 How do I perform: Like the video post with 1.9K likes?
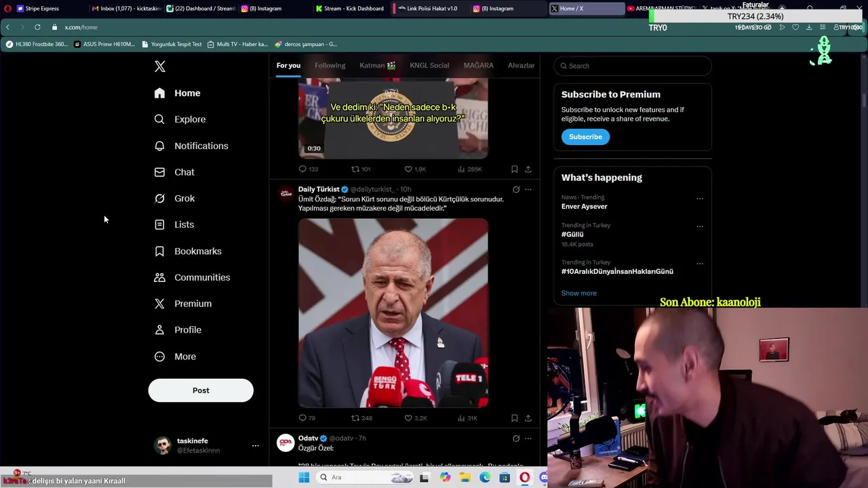click(415, 169)
